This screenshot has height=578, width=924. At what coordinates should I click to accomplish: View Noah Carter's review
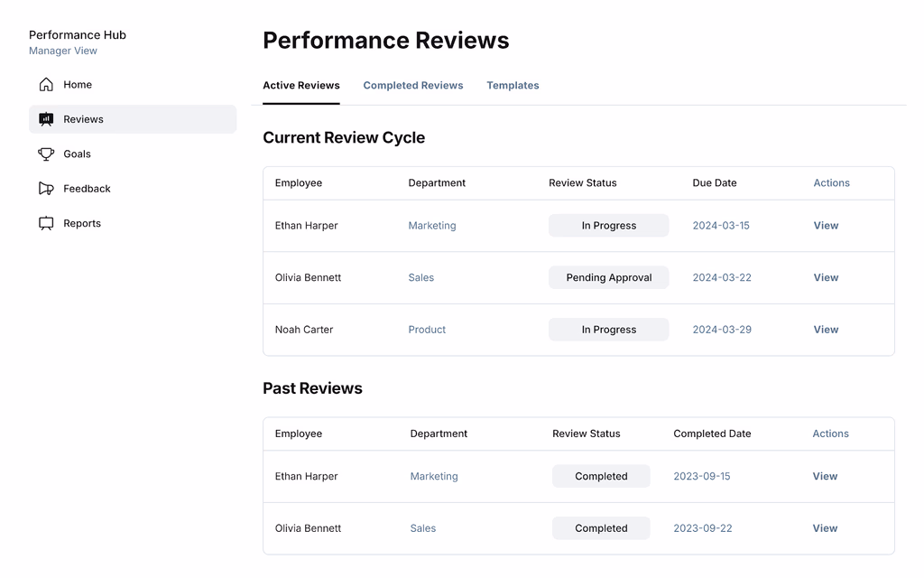826,329
